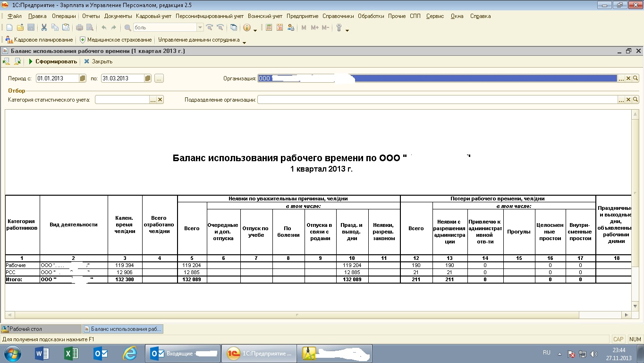Viewport: 644px width, 363px height.
Task: Click the Copy toolbar icon
Action: click(55, 27)
